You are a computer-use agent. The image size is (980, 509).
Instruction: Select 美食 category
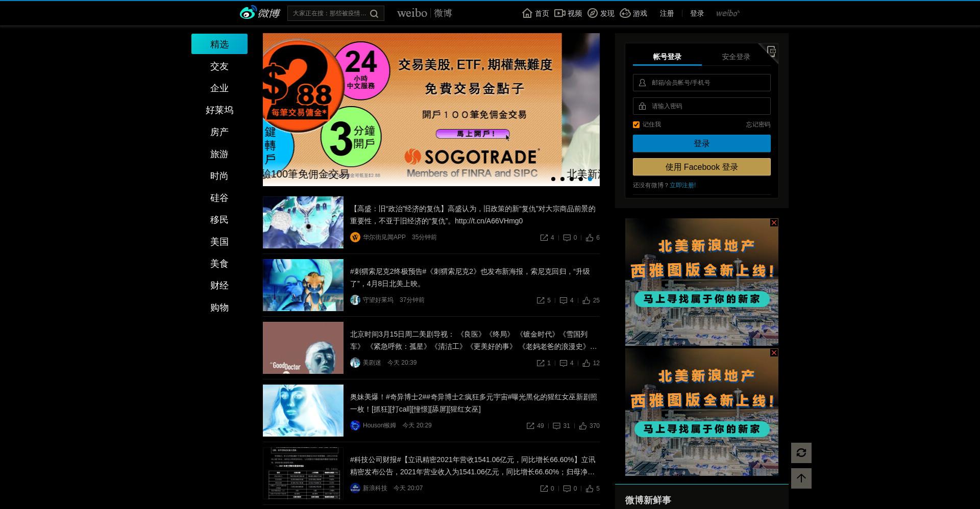click(x=219, y=264)
